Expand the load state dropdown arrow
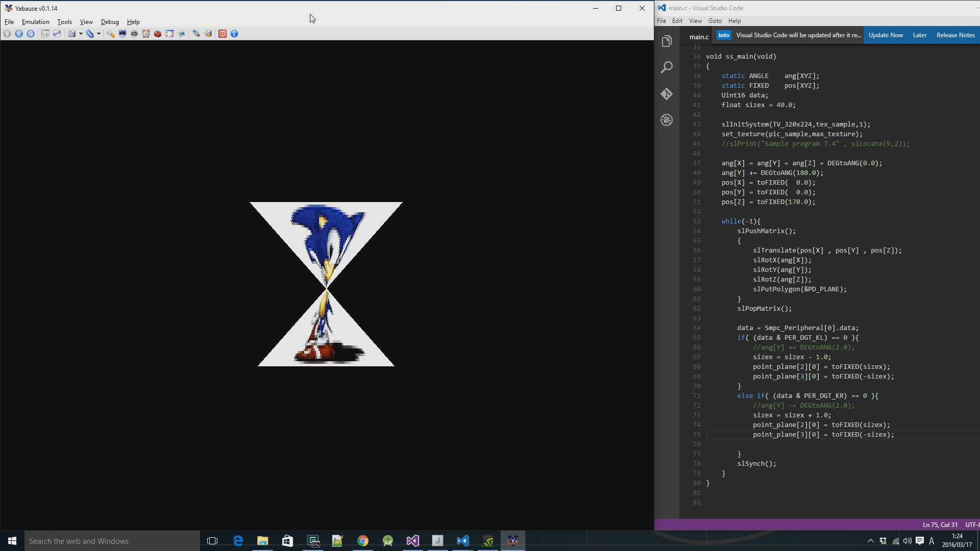 click(99, 34)
